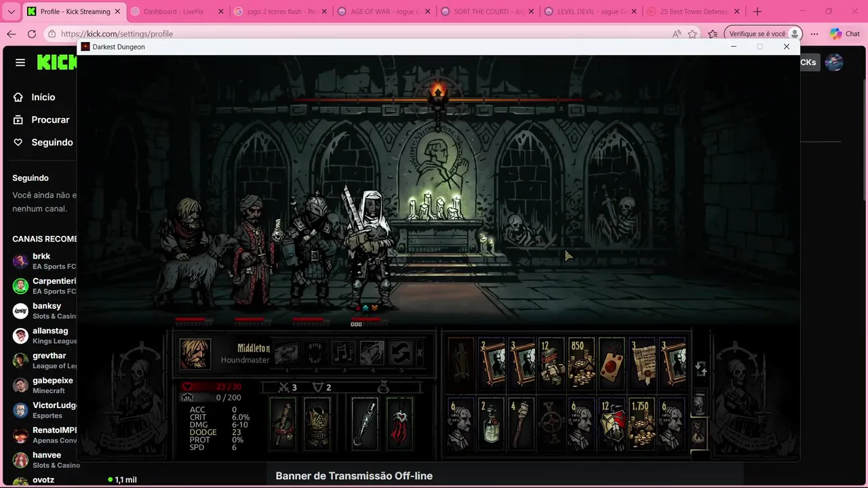Open Procurar in Kick sidebar
This screenshot has height=488, width=868.
click(x=43, y=119)
